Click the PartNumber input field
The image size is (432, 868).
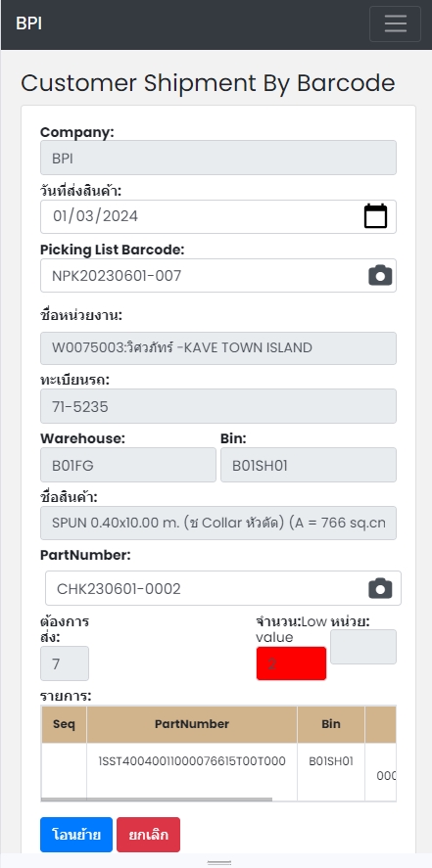pos(223,588)
